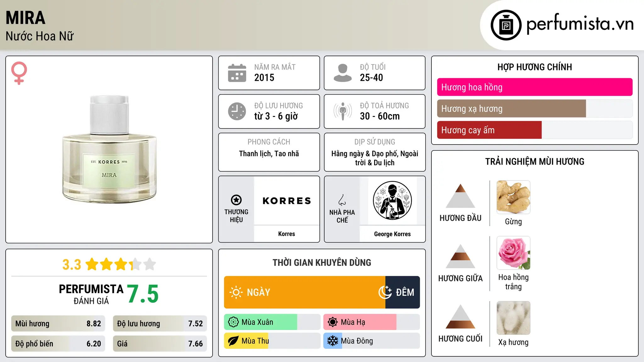Click the pyramid icon above Hương cuối

pos(460,316)
